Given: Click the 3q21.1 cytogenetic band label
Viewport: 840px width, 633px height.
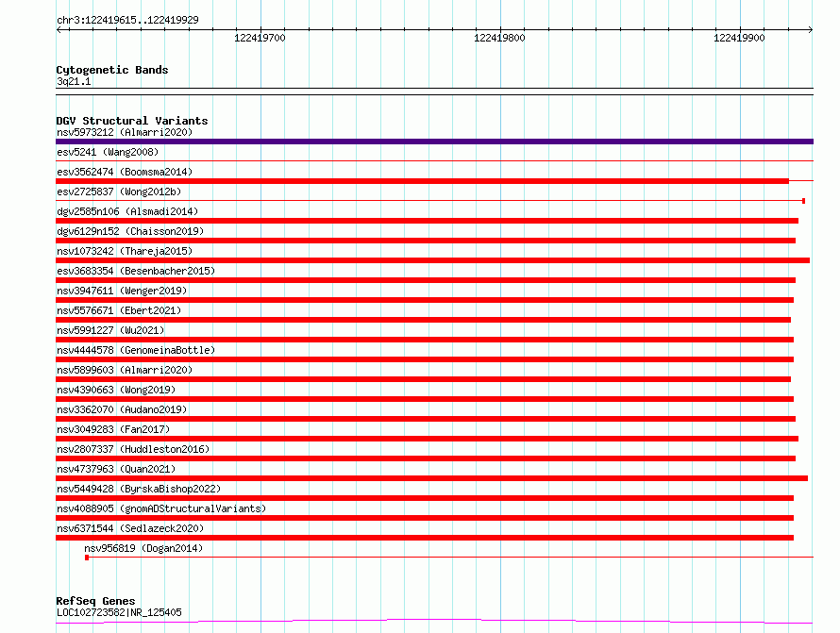Looking at the screenshot, I should click(74, 81).
